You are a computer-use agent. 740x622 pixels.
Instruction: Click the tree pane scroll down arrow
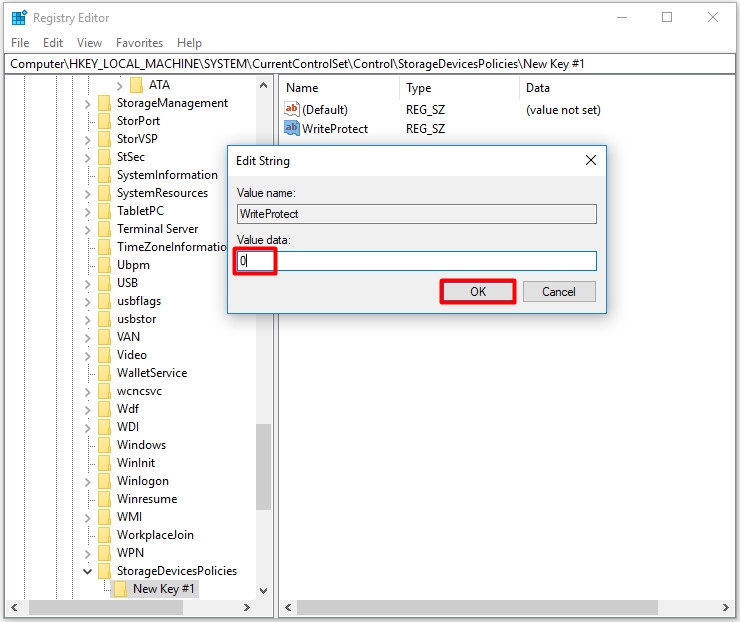tap(263, 590)
